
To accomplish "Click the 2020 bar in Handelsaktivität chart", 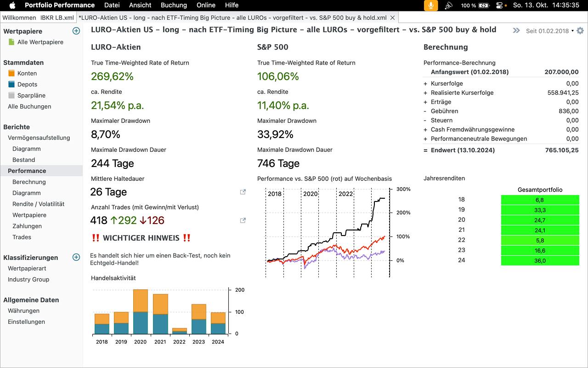I will click(x=140, y=311).
